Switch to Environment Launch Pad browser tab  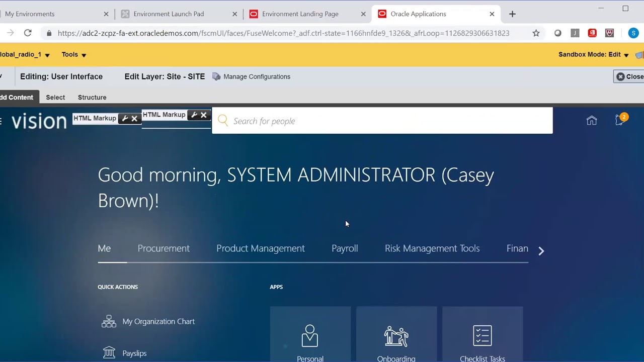pyautogui.click(x=179, y=14)
